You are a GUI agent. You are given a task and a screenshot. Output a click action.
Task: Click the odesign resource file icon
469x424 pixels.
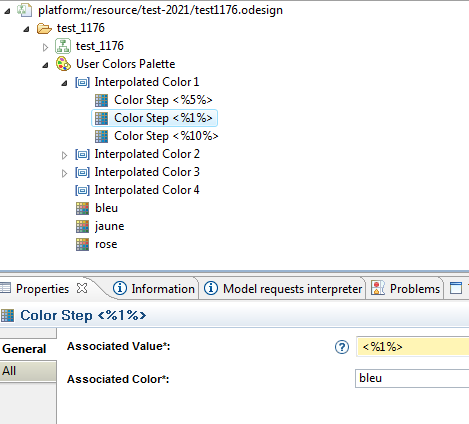click(x=25, y=10)
